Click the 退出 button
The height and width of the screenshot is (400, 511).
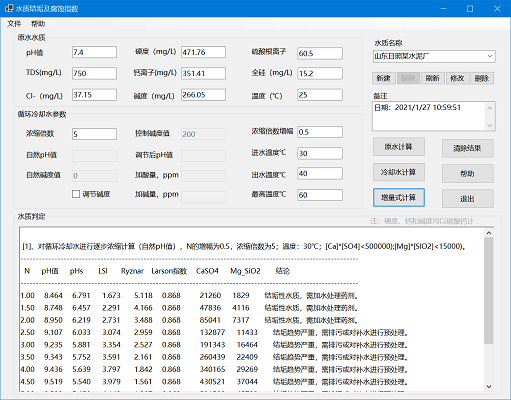point(468,199)
